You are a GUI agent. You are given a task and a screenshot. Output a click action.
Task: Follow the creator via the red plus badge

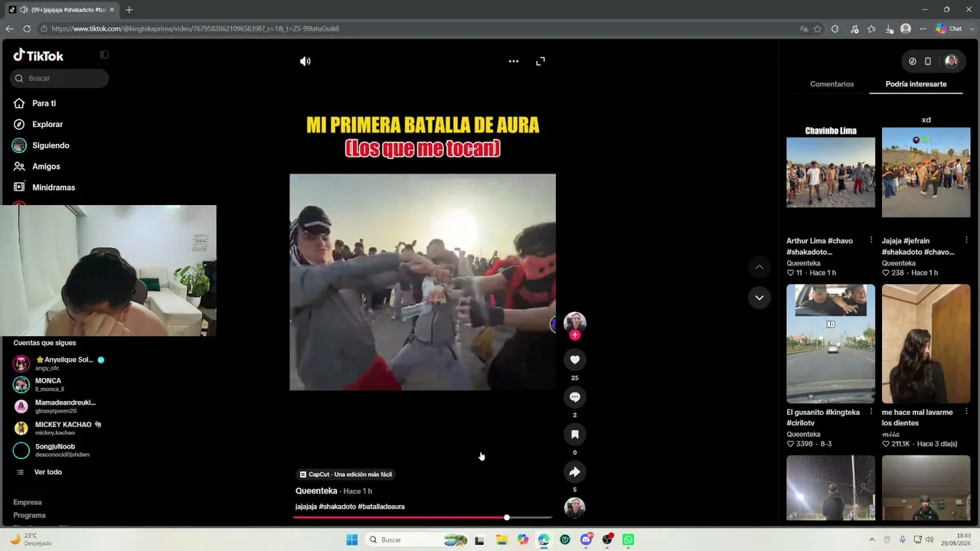tap(575, 335)
